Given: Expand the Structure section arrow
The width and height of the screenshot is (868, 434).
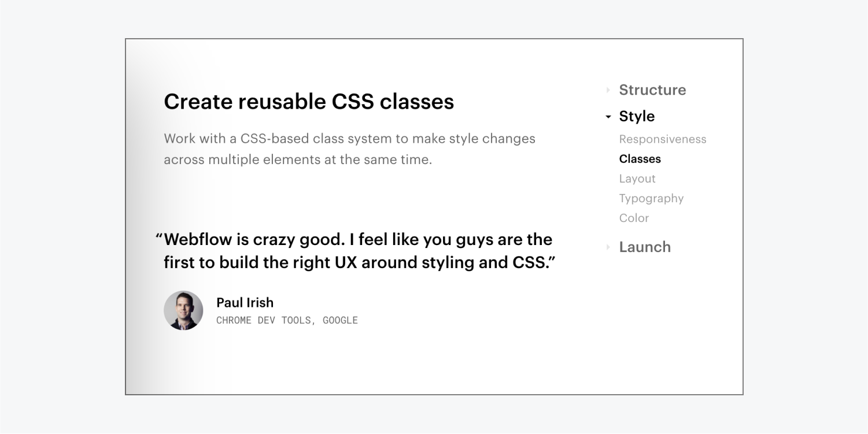Looking at the screenshot, I should [x=608, y=90].
